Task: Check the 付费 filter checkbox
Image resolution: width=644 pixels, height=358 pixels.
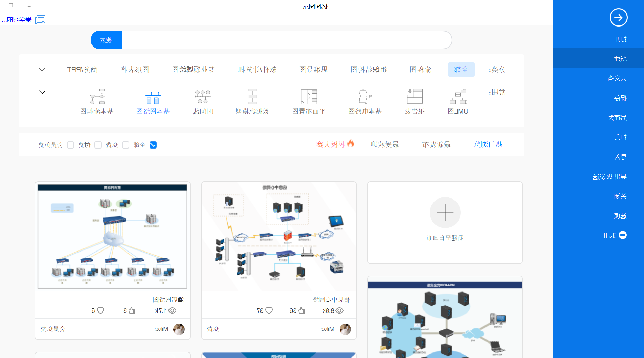Action: click(x=98, y=145)
